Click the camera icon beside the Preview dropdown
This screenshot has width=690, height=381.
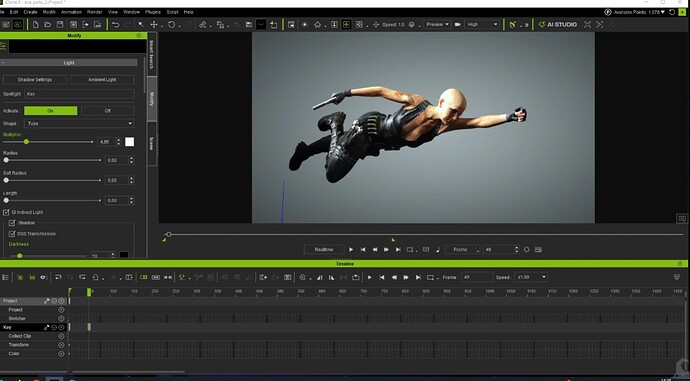click(x=458, y=25)
